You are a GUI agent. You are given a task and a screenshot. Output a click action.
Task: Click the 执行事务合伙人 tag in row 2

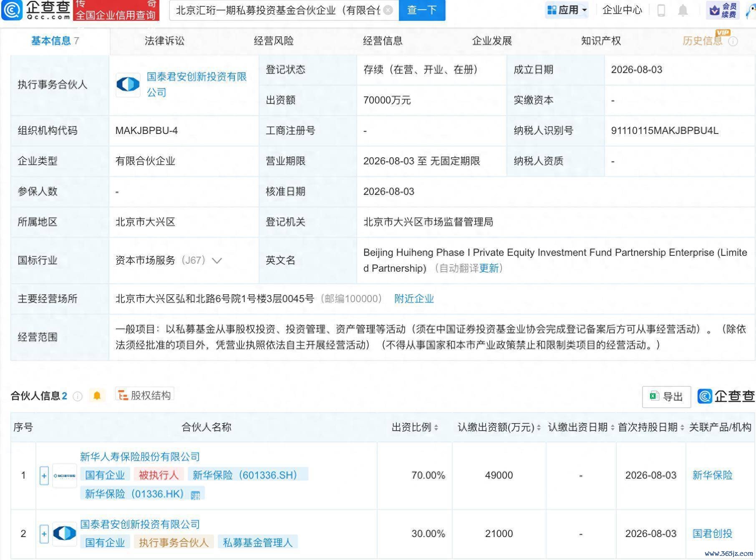(174, 542)
